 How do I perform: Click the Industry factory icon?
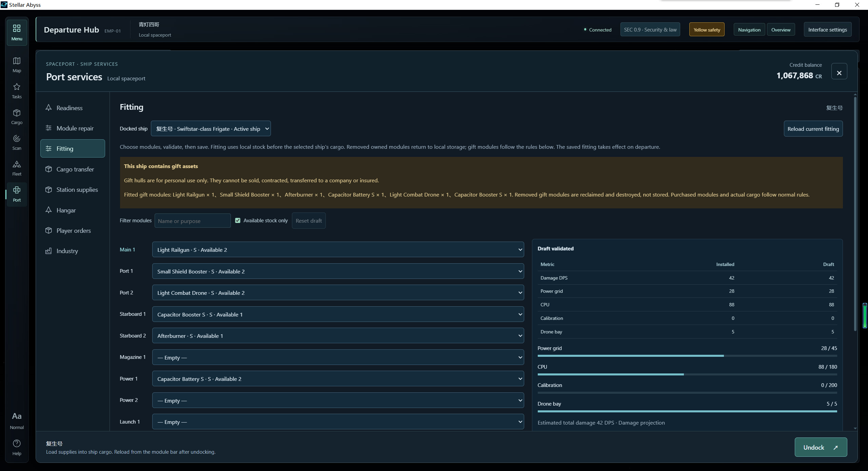48,251
